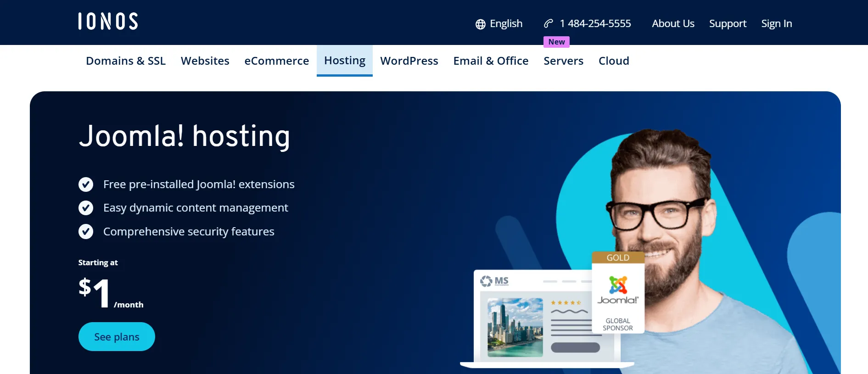This screenshot has height=374, width=868.
Task: Click the See plans button
Action: pyautogui.click(x=117, y=337)
